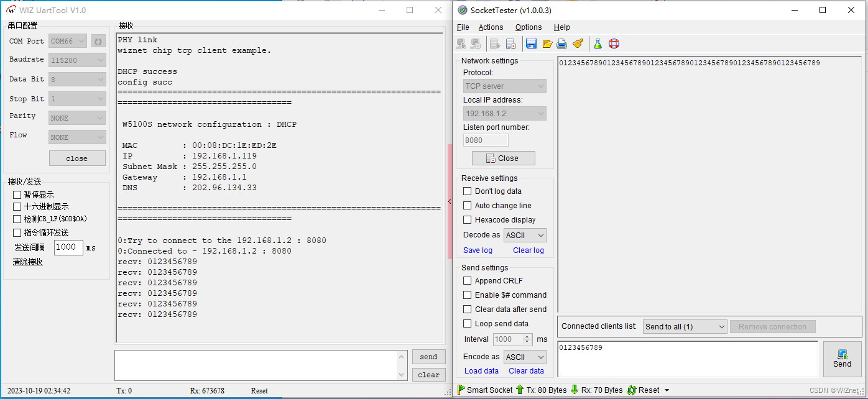The width and height of the screenshot is (868, 399).
Task: Open the COM Port dropdown
Action: tap(68, 41)
